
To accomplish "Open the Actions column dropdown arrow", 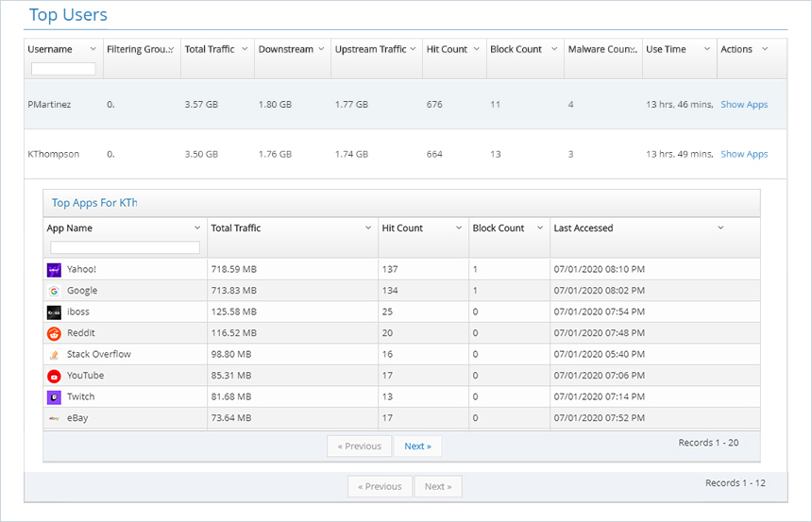I will [765, 49].
